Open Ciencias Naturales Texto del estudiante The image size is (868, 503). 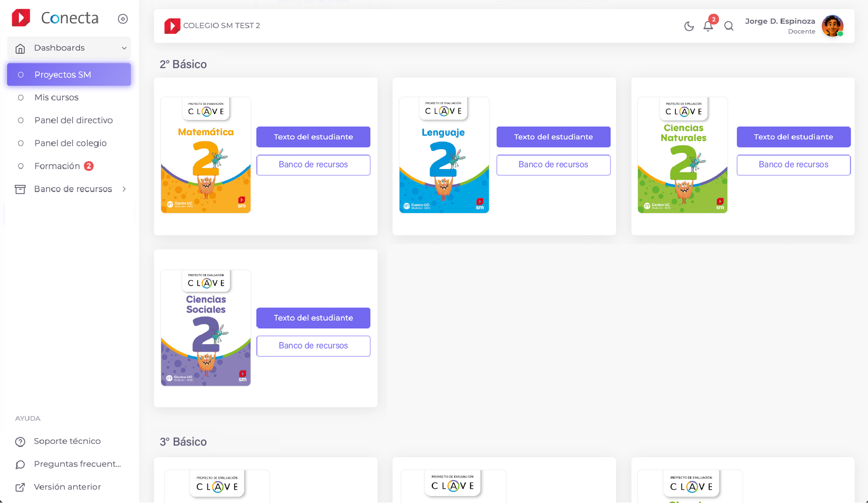793,137
